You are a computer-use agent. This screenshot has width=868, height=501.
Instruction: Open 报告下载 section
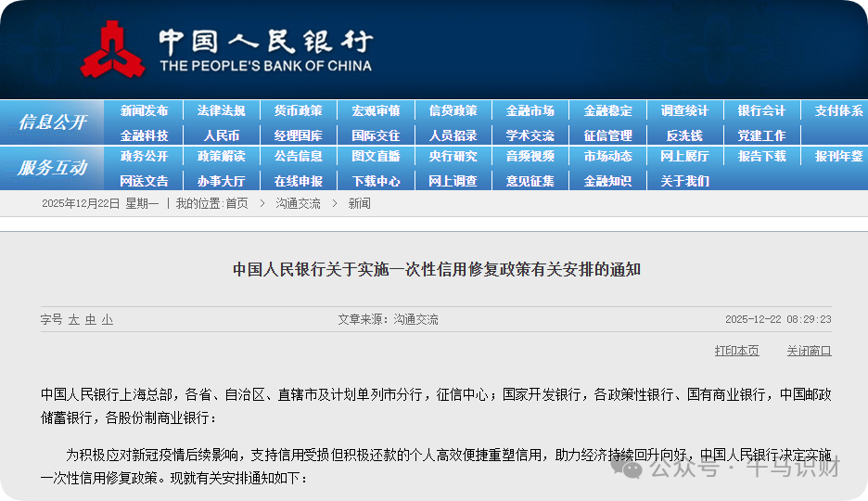tap(761, 156)
